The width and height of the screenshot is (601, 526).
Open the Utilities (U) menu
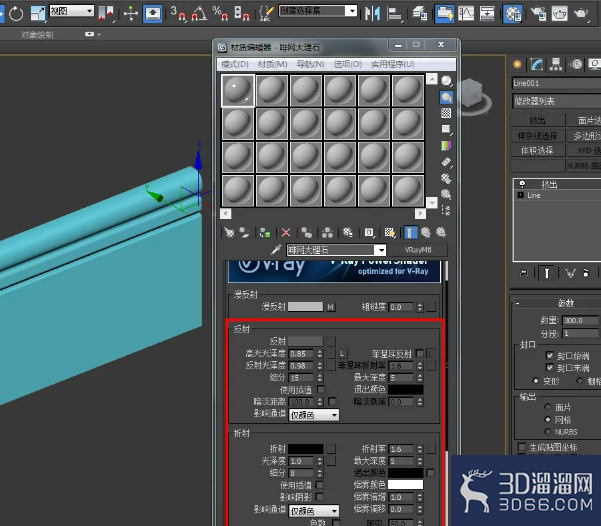pyautogui.click(x=393, y=64)
